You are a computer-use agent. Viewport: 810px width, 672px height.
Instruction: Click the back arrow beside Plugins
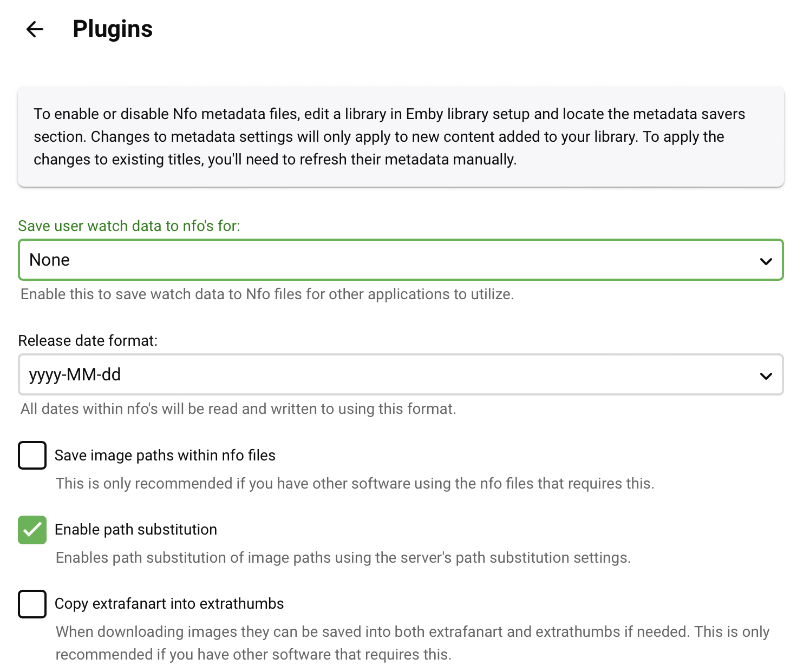pos(35,29)
